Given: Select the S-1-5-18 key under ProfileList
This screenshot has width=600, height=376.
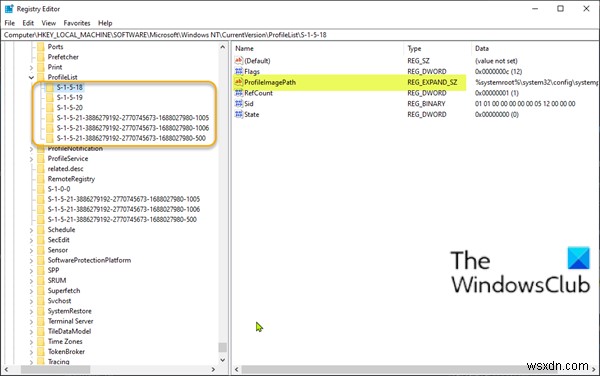Looking at the screenshot, I should coord(70,87).
